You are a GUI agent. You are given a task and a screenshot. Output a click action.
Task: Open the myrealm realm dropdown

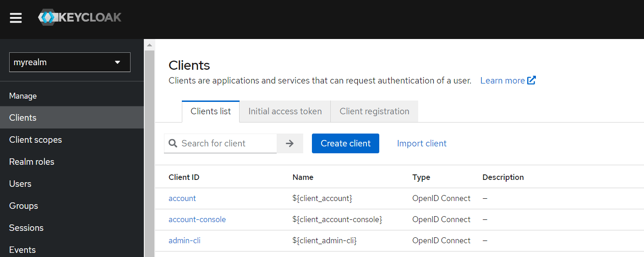pyautogui.click(x=70, y=62)
